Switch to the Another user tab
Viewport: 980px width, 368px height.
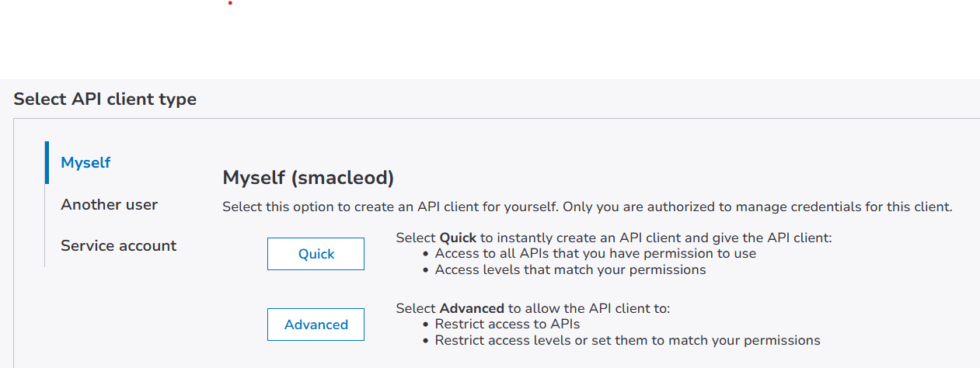coord(109,205)
